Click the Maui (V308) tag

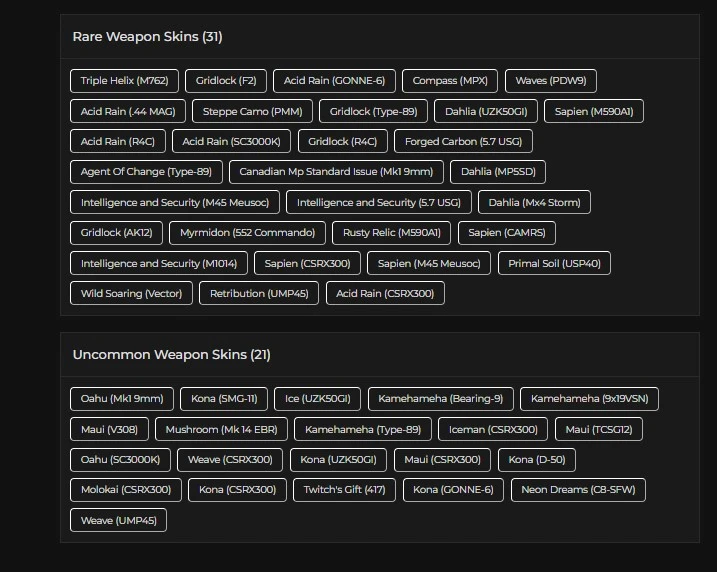click(109, 429)
